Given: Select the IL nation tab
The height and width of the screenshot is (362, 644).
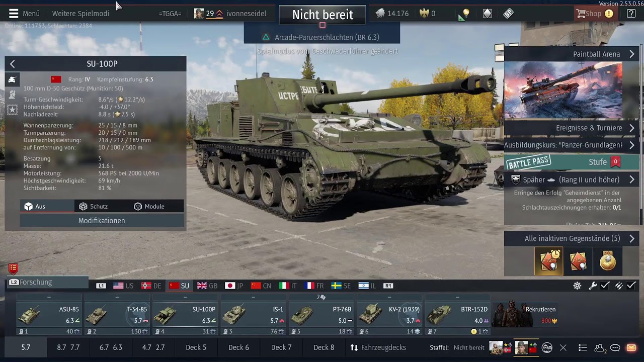Looking at the screenshot, I should click(x=367, y=286).
